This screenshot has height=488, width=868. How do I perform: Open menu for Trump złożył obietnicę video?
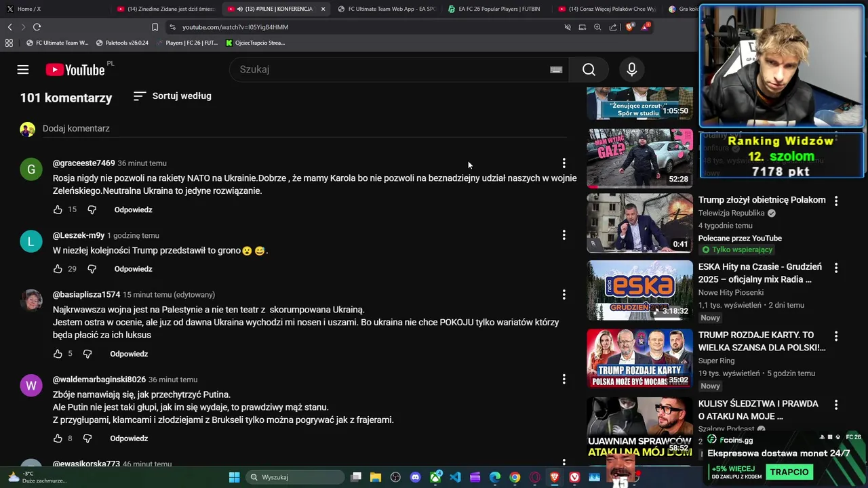[836, 201]
